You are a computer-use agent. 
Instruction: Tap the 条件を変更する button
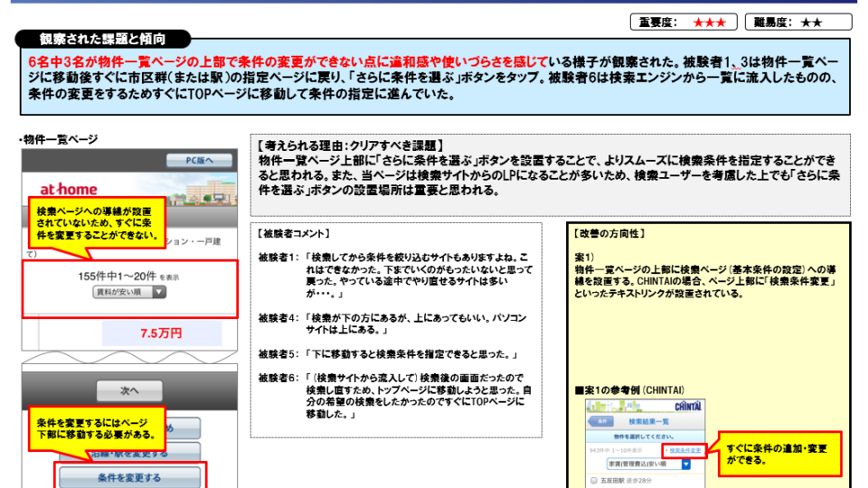[x=129, y=477]
